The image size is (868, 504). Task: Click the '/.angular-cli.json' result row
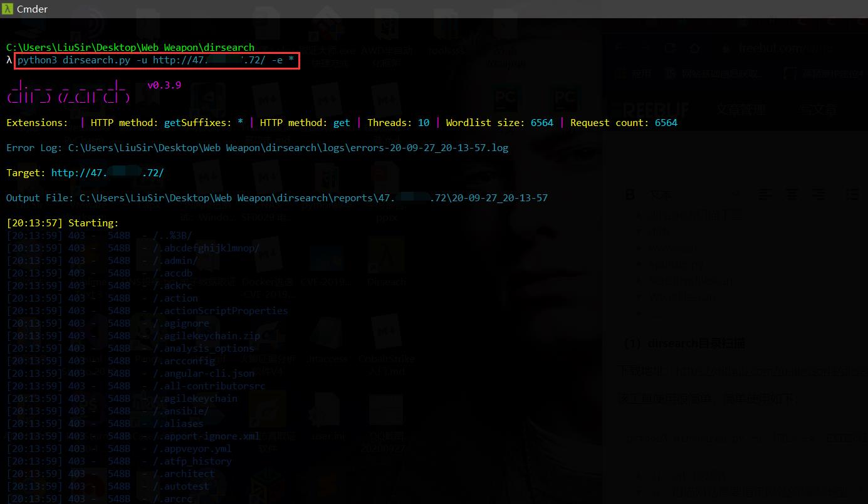click(x=130, y=374)
